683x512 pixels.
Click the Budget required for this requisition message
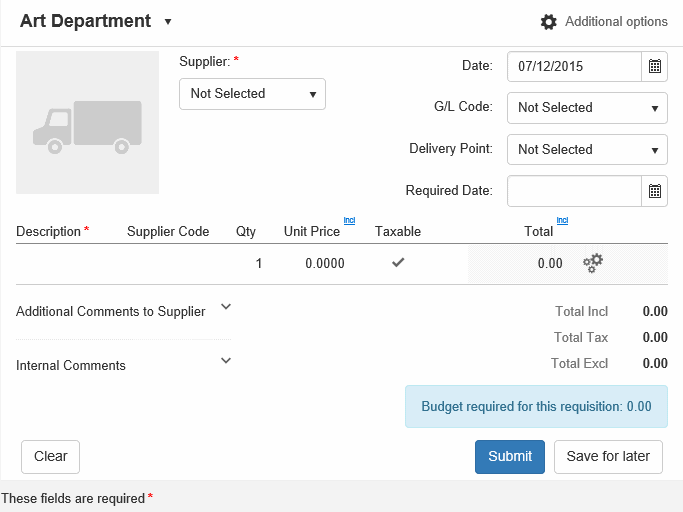(536, 407)
